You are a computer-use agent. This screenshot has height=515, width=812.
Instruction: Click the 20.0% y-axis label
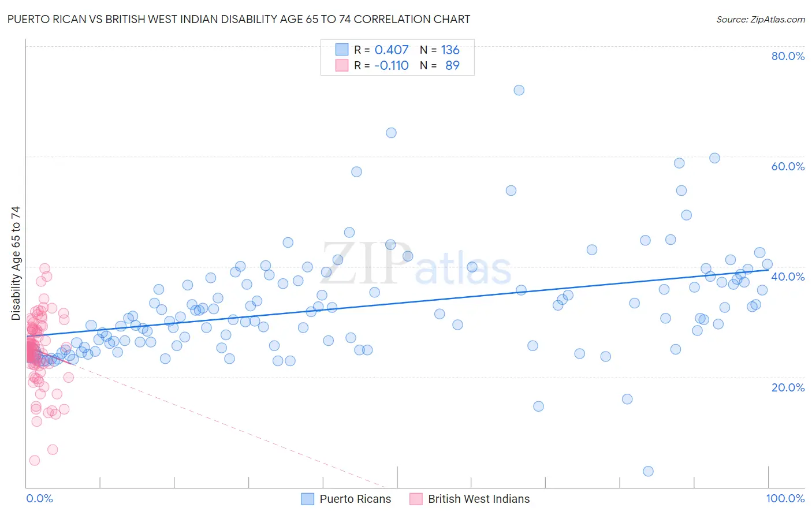pos(788,387)
